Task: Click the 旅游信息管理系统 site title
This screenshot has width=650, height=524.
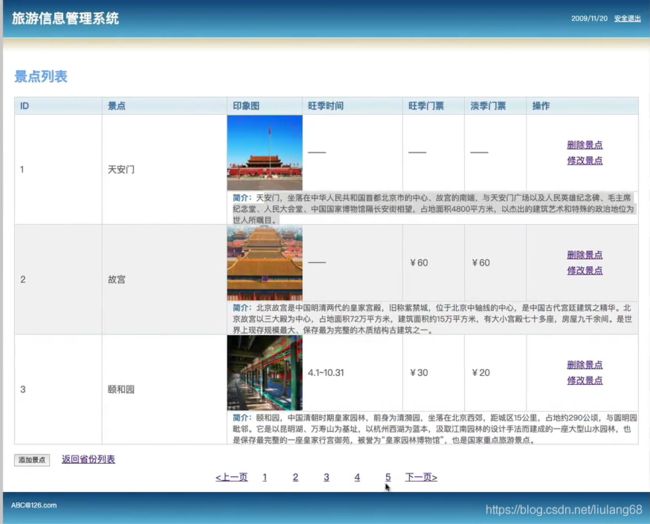Action: [65, 18]
